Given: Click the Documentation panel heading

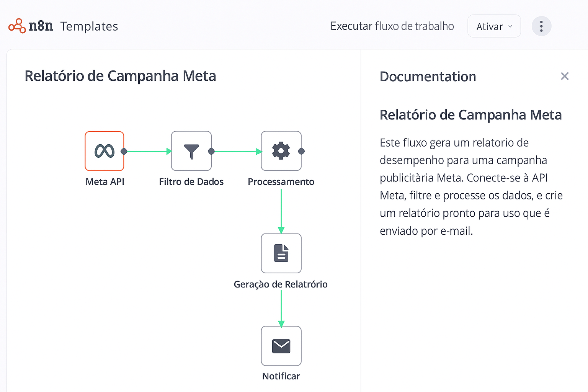Looking at the screenshot, I should coord(428,77).
